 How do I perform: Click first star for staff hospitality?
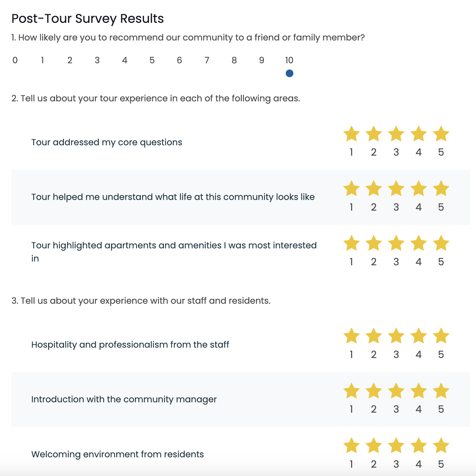[x=351, y=336]
